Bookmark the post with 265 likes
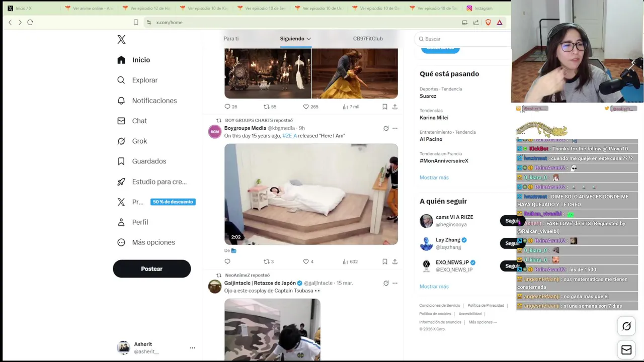This screenshot has width=644, height=362. 385,107
